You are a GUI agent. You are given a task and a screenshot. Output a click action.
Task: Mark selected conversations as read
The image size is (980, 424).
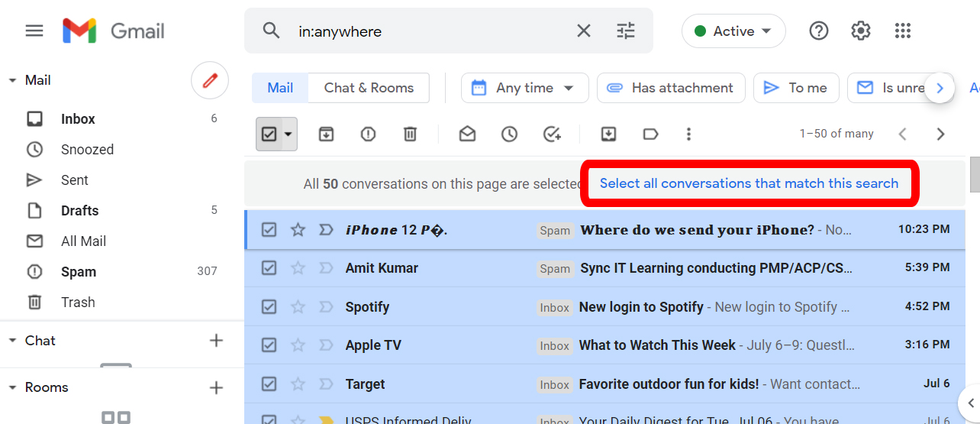pos(467,134)
